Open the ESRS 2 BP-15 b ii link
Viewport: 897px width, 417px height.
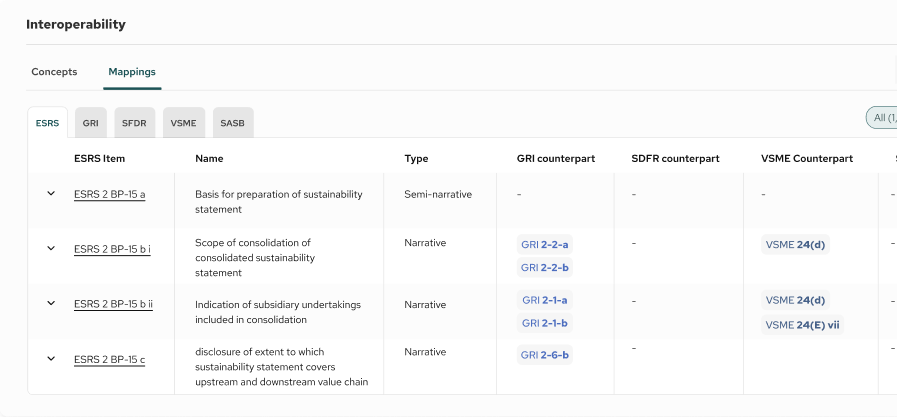[x=113, y=304]
